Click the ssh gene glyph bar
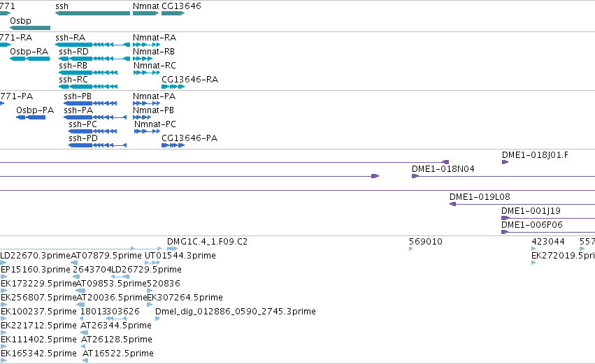595x364 pixels. (92, 13)
